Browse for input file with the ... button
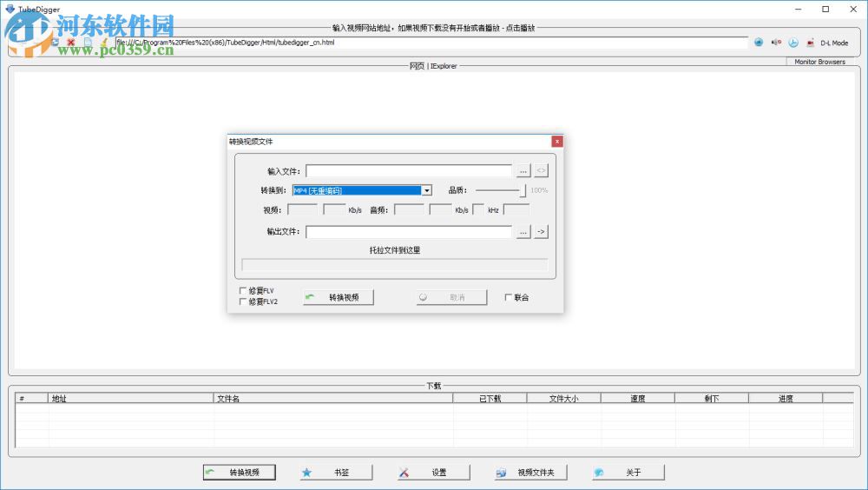The width and height of the screenshot is (868, 490). (x=523, y=171)
